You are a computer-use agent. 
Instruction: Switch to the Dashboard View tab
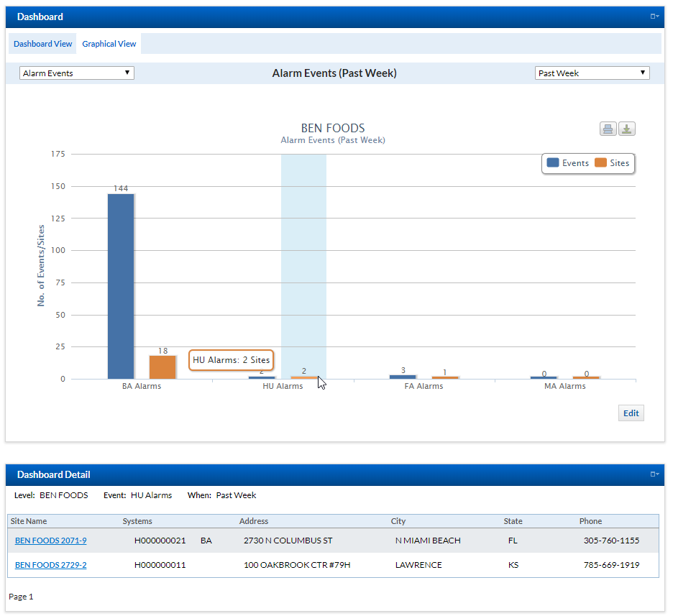point(43,44)
